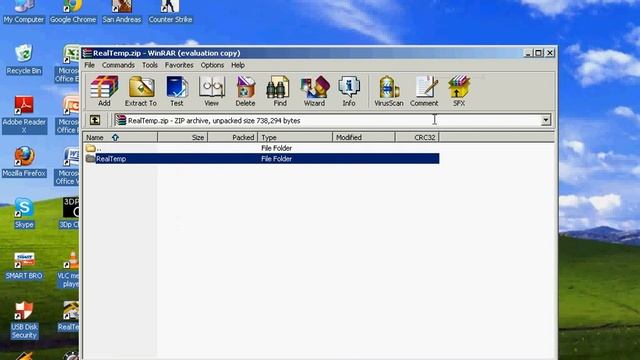Go up one folder level button
This screenshot has height=360, width=640.
coord(95,120)
